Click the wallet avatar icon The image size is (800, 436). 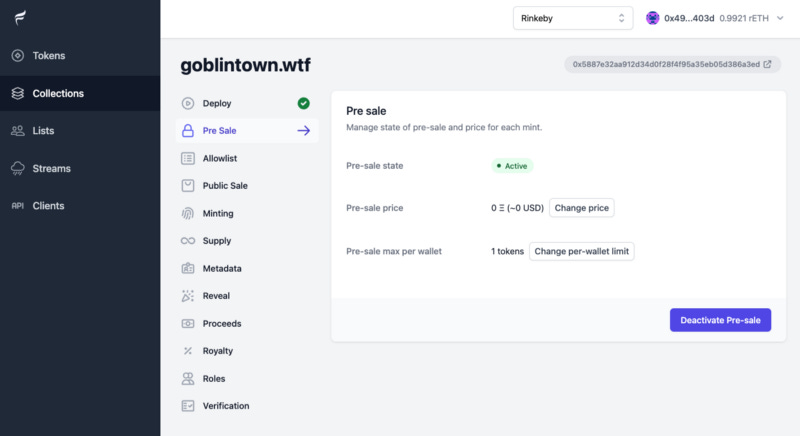pos(653,18)
